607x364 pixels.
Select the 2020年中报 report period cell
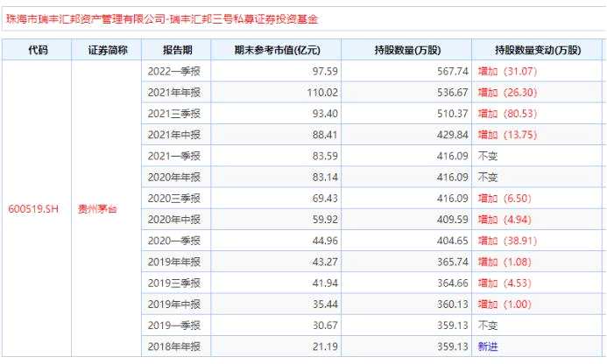tap(177, 220)
